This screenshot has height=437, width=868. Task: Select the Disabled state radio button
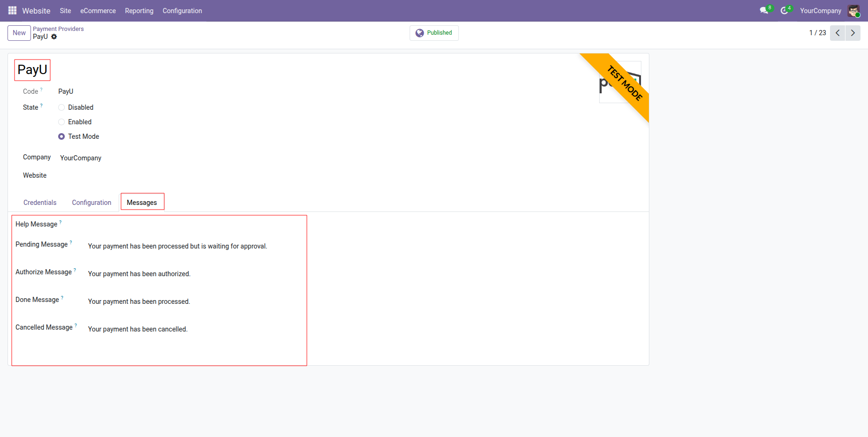61,107
